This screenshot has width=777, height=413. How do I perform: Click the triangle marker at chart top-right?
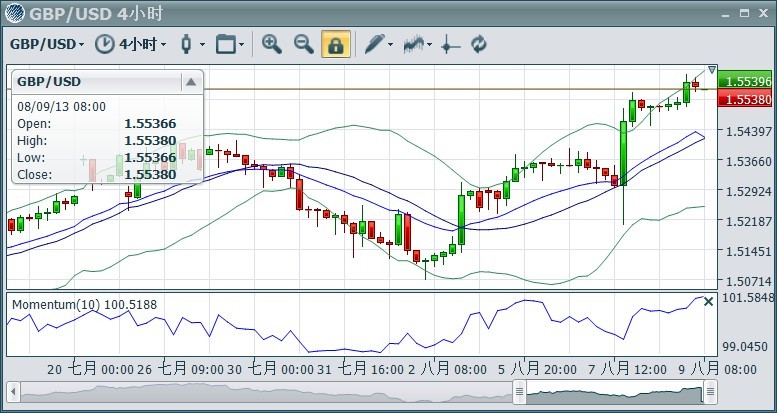(x=712, y=70)
